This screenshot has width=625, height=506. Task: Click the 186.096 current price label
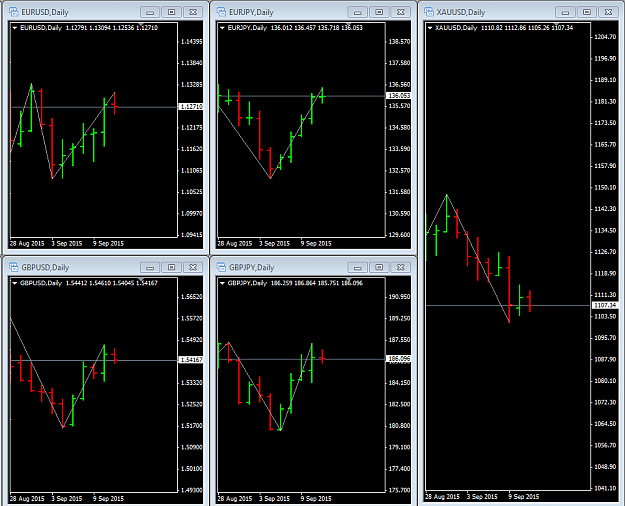point(399,359)
